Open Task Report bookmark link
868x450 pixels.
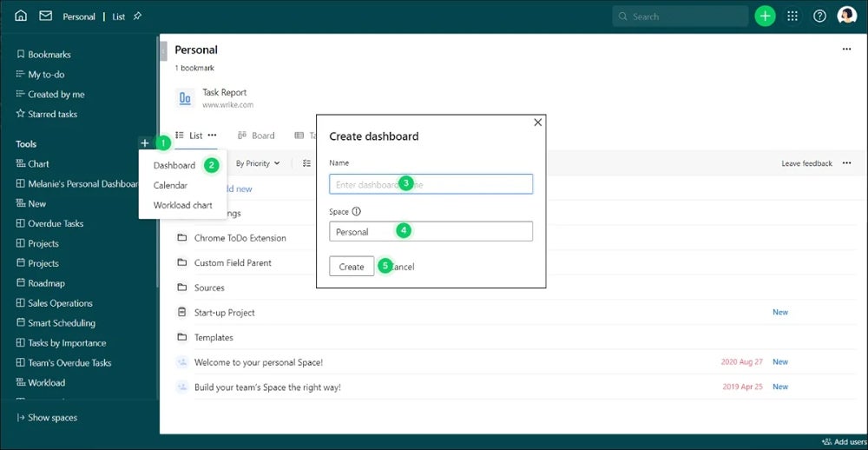224,93
